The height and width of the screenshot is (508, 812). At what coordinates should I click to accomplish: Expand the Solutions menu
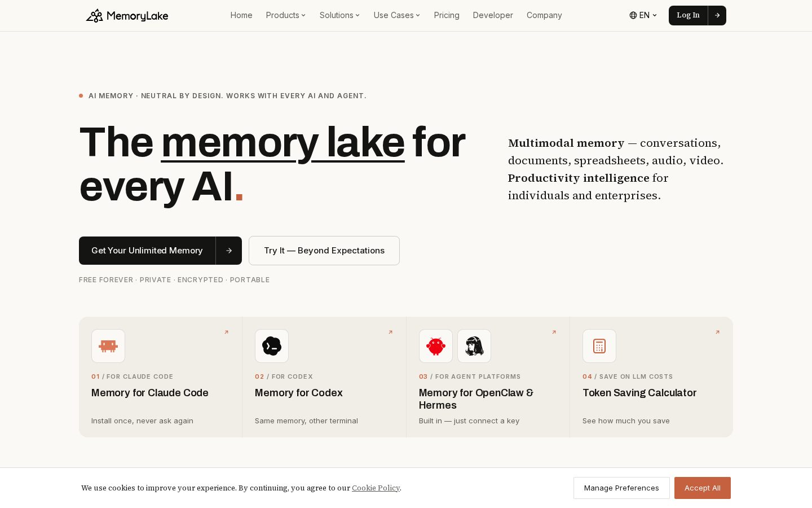(339, 15)
